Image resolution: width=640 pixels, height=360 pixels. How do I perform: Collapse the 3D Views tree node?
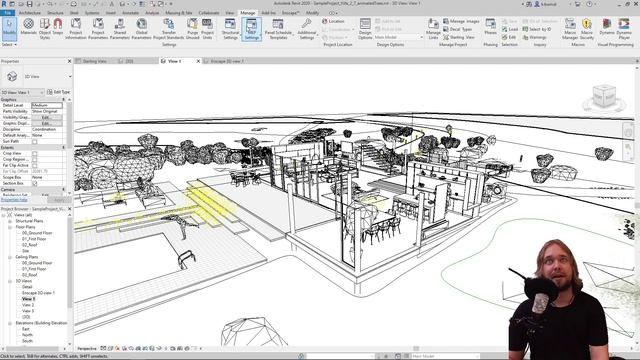[10, 281]
